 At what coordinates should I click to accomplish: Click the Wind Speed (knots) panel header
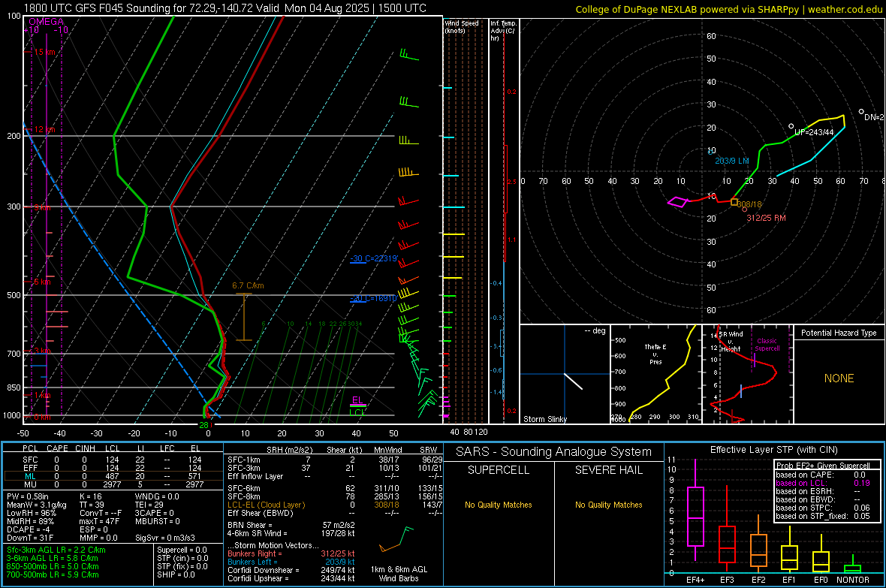tap(462, 26)
